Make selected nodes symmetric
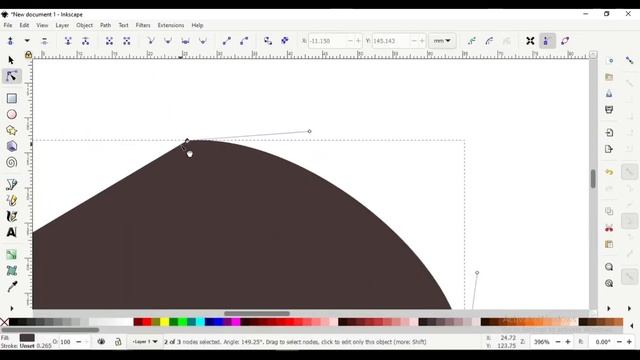The image size is (640, 360). [x=185, y=41]
